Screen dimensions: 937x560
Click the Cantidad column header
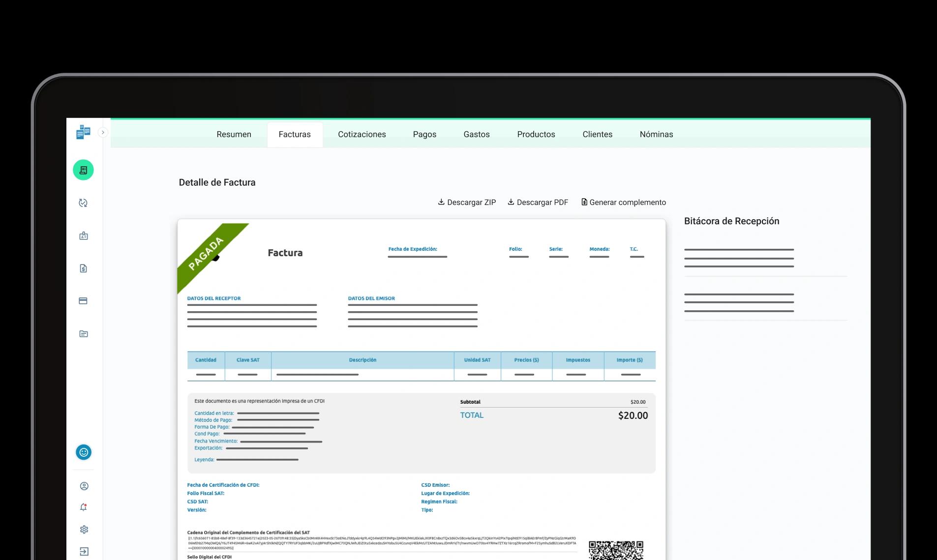(x=206, y=360)
